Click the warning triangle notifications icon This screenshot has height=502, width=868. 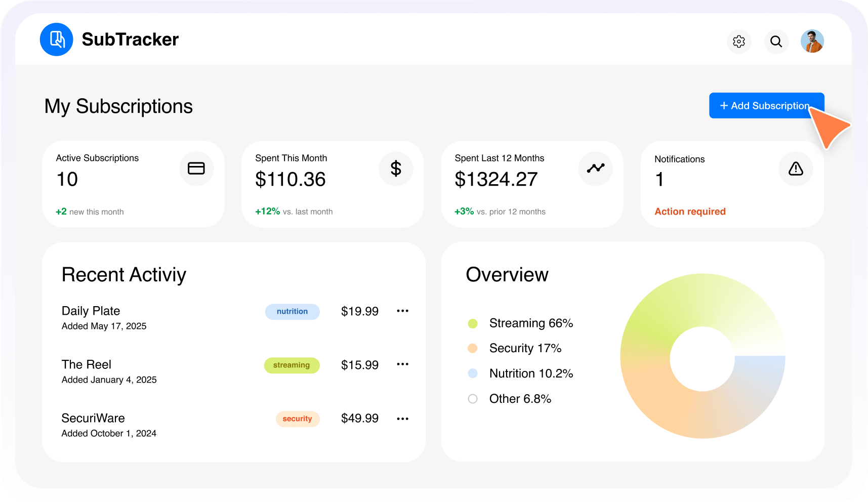(796, 169)
